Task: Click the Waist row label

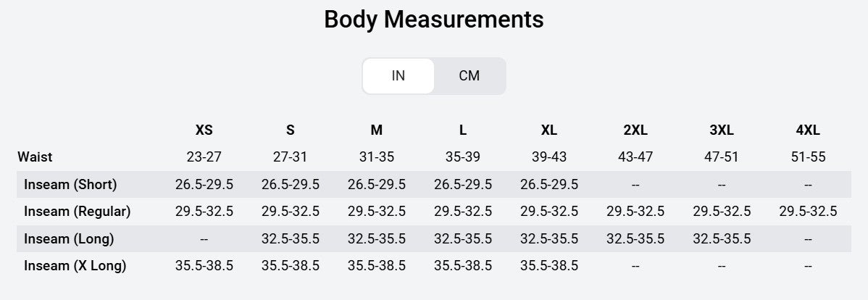Action: click(35, 157)
